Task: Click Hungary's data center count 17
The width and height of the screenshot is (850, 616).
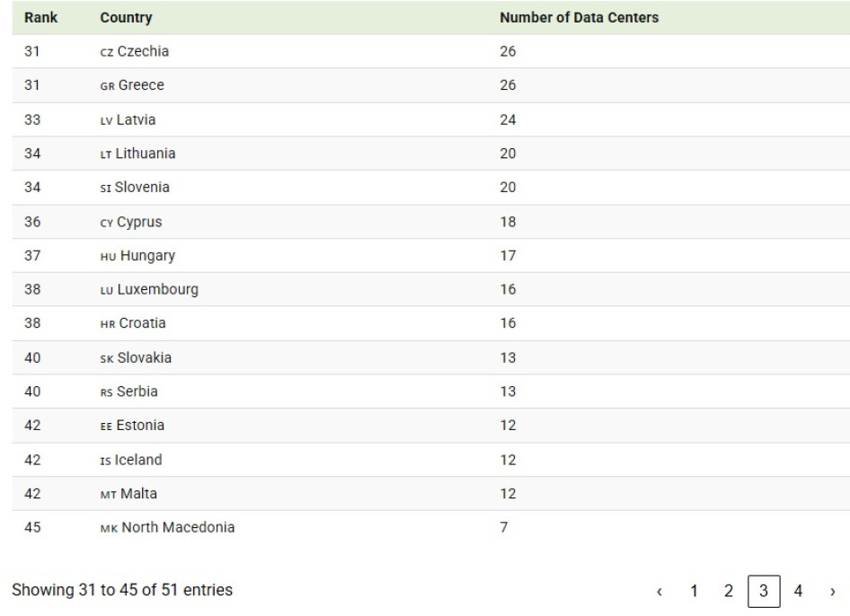Action: [507, 256]
